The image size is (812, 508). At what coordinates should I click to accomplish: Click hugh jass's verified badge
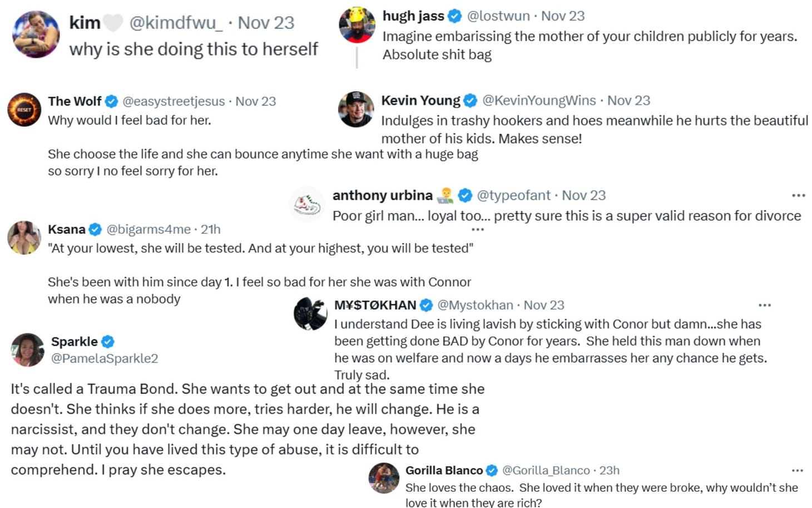[x=455, y=16]
